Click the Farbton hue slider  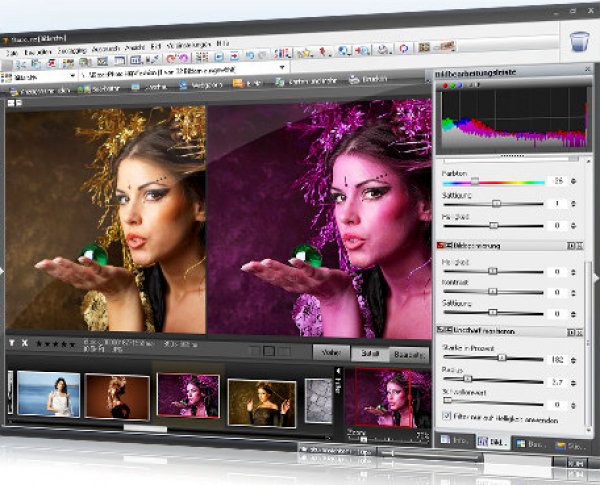click(x=493, y=182)
